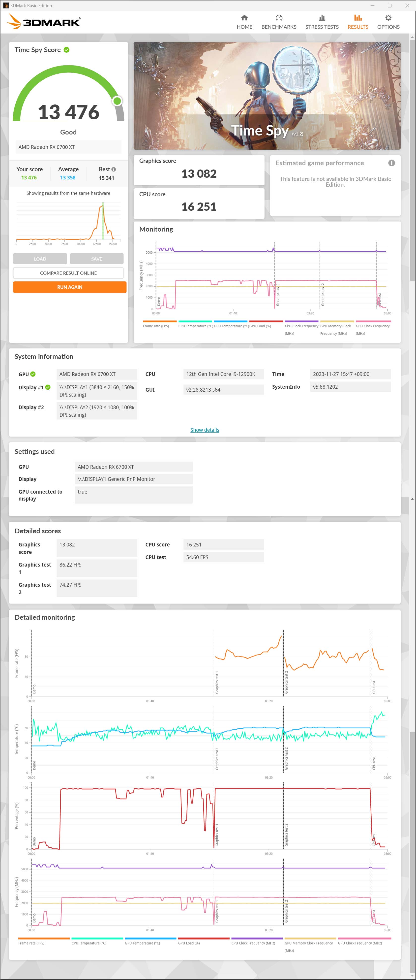The width and height of the screenshot is (416, 980).
Task: Toggle CPU Temperature legend under Detailed monitoring
Action: (97, 942)
